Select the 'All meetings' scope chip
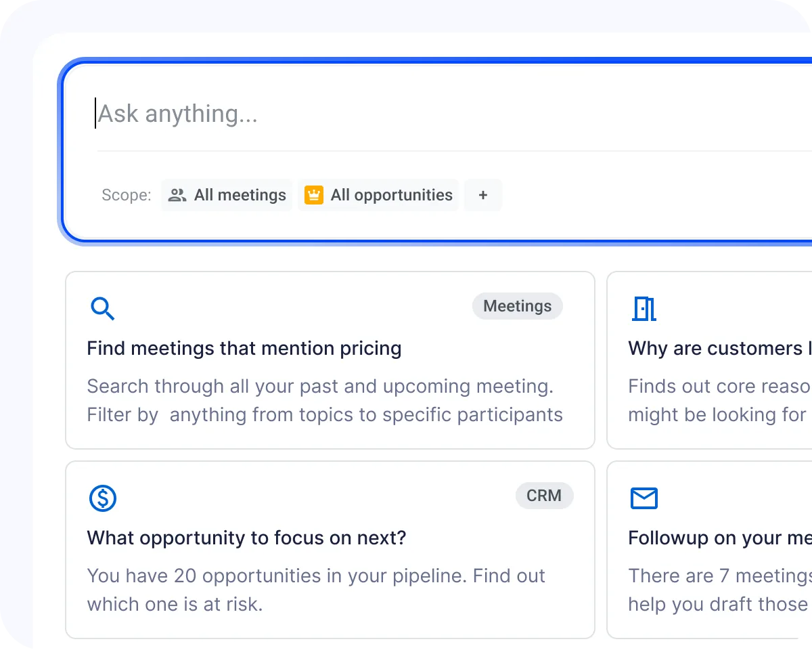Image resolution: width=812 pixels, height=650 pixels. pos(227,195)
